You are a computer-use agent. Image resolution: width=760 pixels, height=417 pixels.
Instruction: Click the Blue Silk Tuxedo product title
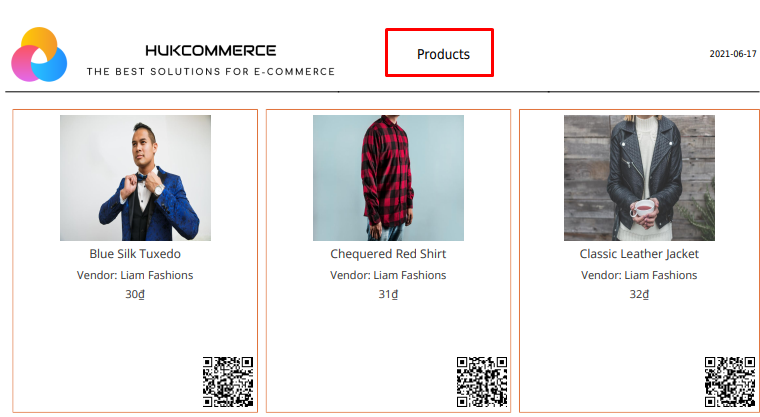pyautogui.click(x=135, y=254)
